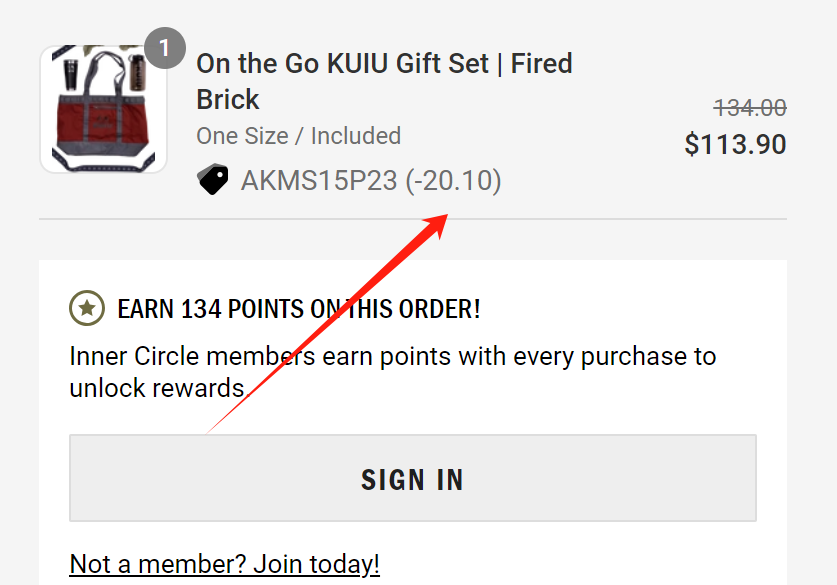The width and height of the screenshot is (837, 585).
Task: Click the red arrow's arrowhead
Action: [x=436, y=223]
